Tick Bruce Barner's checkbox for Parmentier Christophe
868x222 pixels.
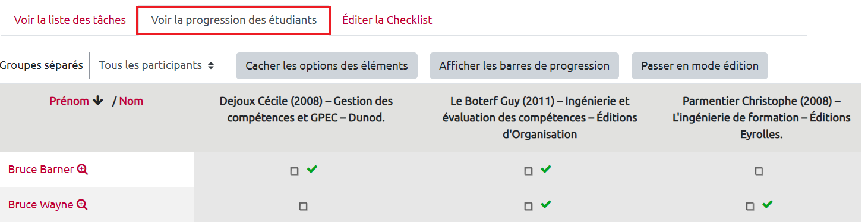[759, 171]
